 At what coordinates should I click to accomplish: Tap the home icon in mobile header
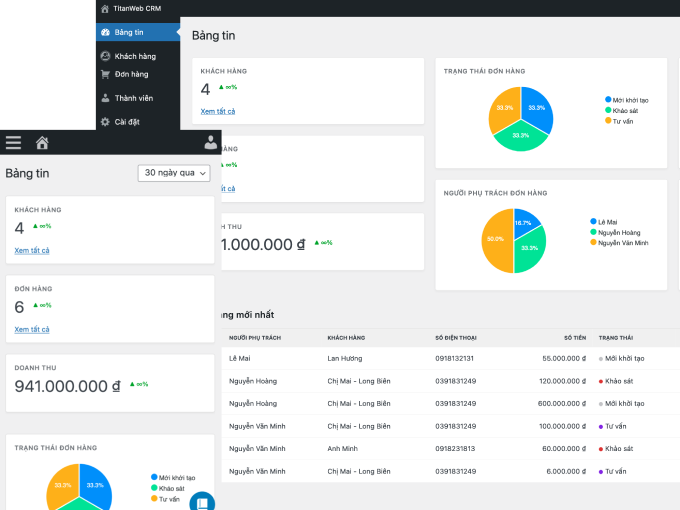pos(42,142)
